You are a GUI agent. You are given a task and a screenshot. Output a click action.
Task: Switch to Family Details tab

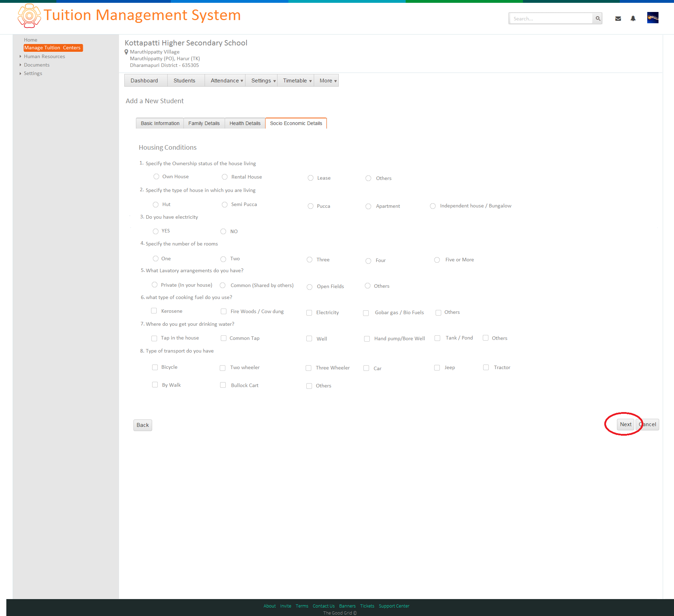tap(204, 123)
